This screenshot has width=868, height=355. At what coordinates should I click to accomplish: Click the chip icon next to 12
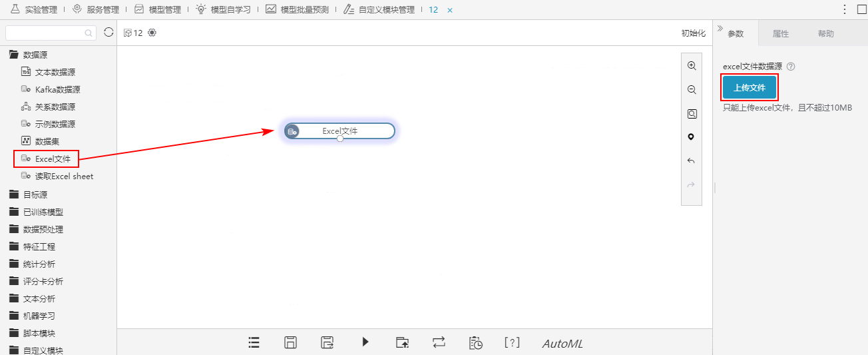coord(152,33)
